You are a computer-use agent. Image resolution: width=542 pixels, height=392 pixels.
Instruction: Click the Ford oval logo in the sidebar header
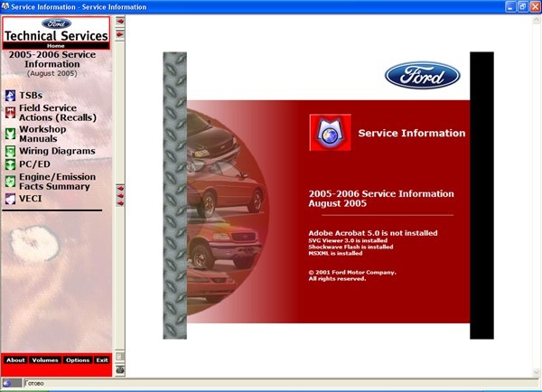point(56,23)
